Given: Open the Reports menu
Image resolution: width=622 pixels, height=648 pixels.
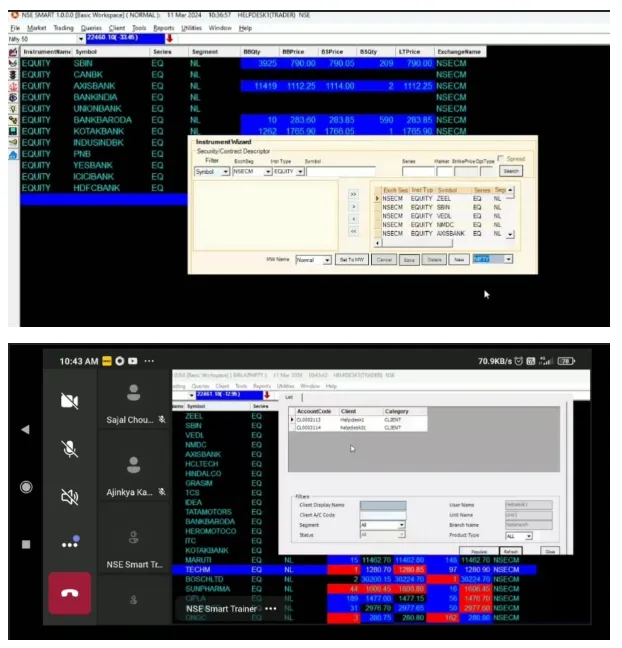Looking at the screenshot, I should coord(164,28).
